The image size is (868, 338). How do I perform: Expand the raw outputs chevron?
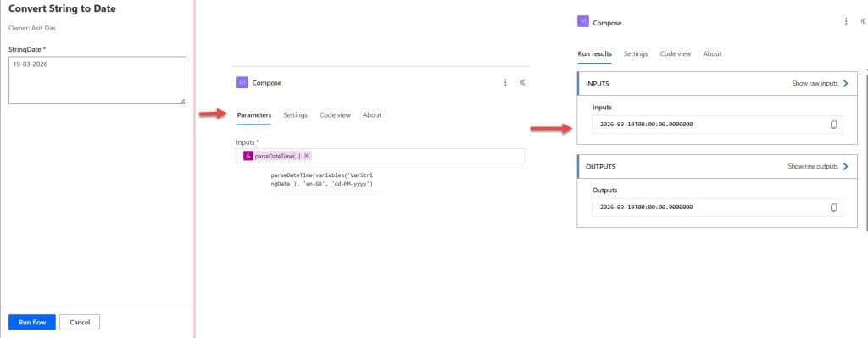[x=845, y=167]
